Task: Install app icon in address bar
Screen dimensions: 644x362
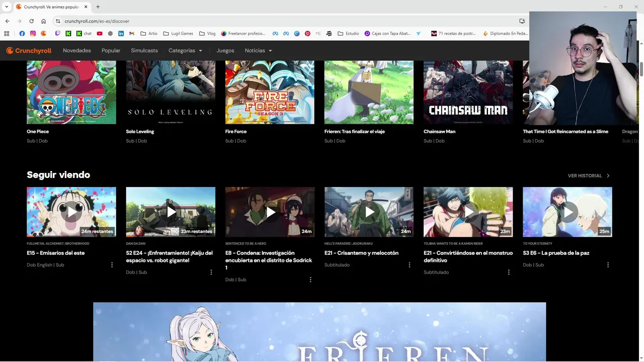Action: (522, 21)
